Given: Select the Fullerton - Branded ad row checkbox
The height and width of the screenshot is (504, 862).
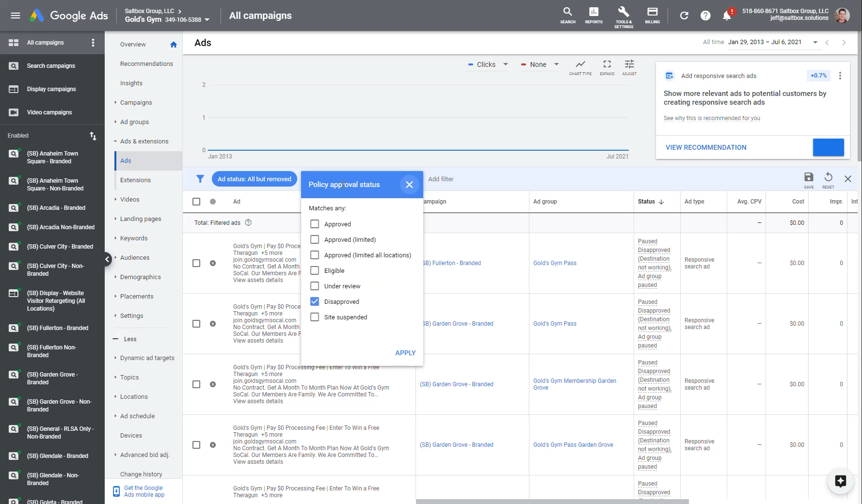Looking at the screenshot, I should pos(196,263).
